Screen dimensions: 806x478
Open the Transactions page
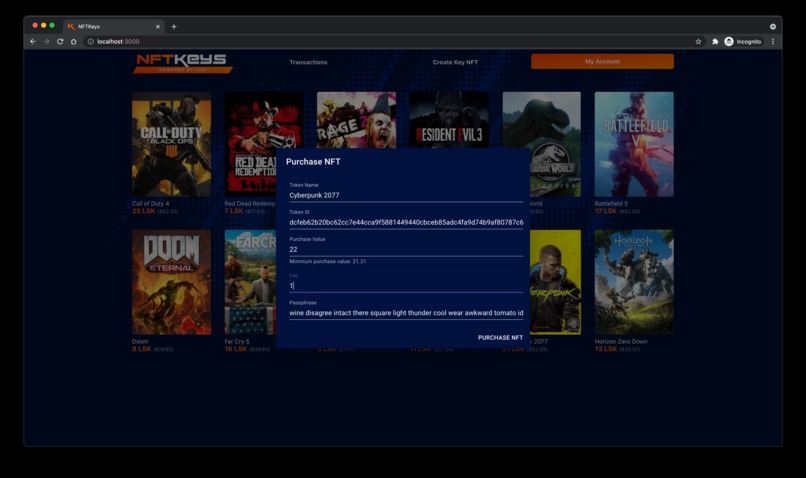click(x=308, y=62)
